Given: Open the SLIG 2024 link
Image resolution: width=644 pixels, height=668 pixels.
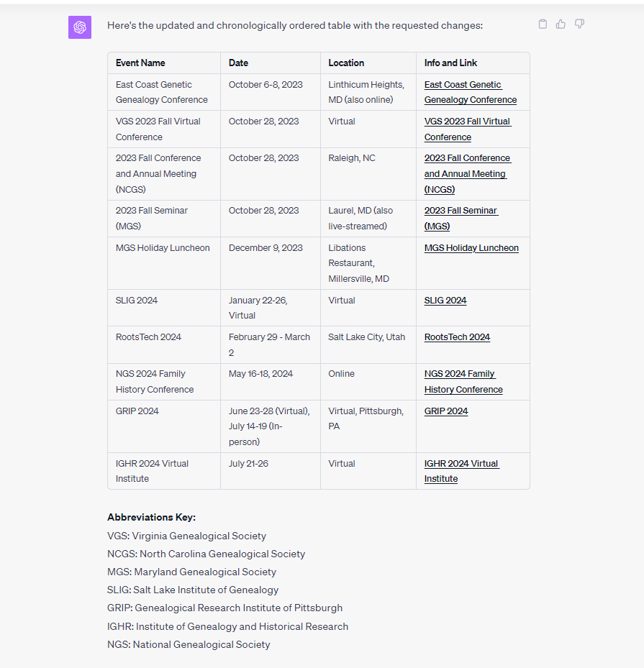Looking at the screenshot, I should (445, 301).
